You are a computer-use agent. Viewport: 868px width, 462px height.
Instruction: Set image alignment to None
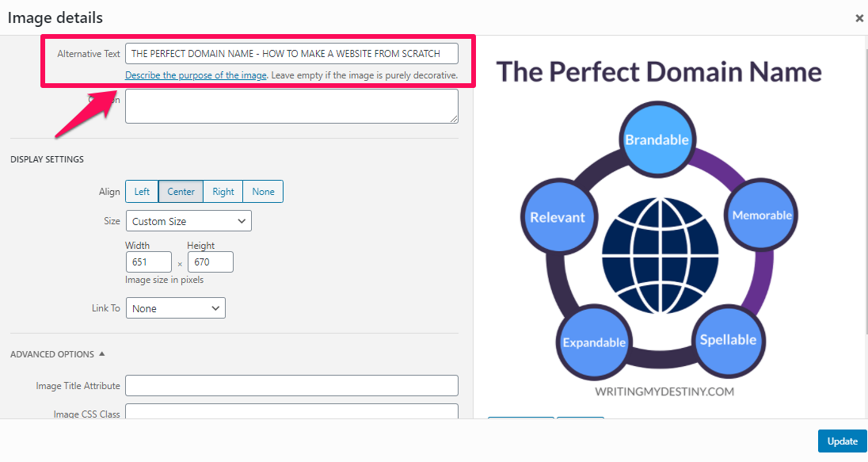(263, 192)
